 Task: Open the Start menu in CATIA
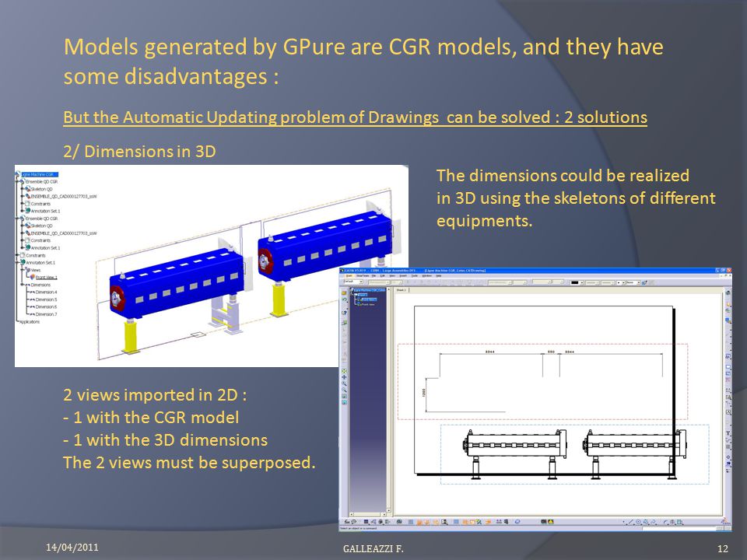[x=349, y=275]
